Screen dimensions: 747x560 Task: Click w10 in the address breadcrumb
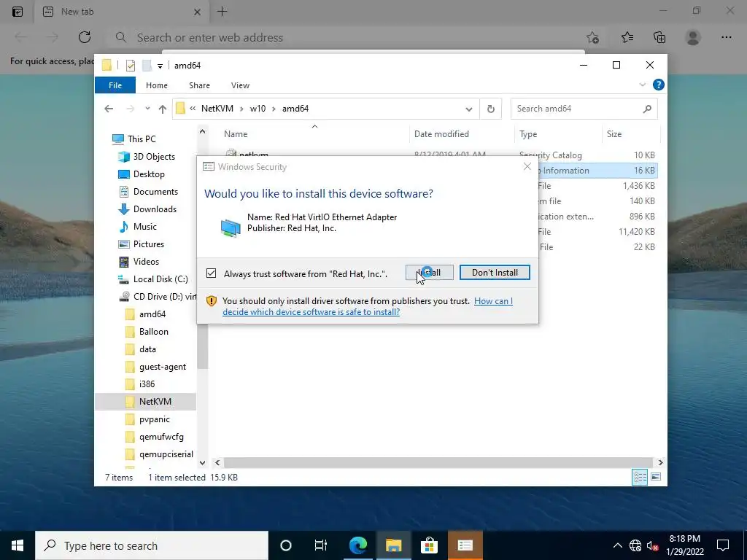point(258,109)
